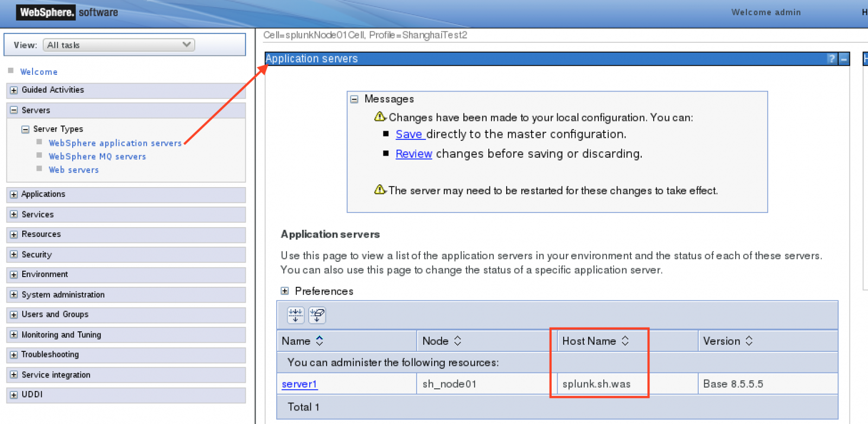Screen dimensions: 868x424
Task: Click the set filter icon above the table
Action: (x=295, y=315)
